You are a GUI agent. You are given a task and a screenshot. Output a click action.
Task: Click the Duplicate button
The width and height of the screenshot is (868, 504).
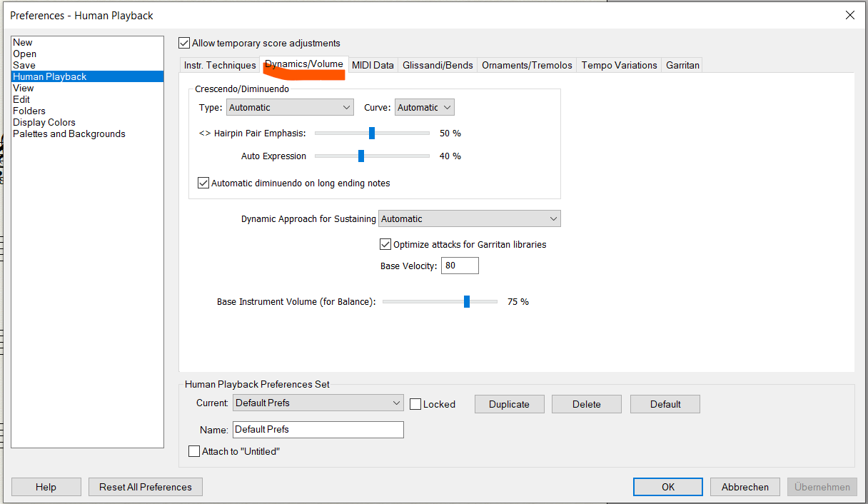(x=509, y=404)
